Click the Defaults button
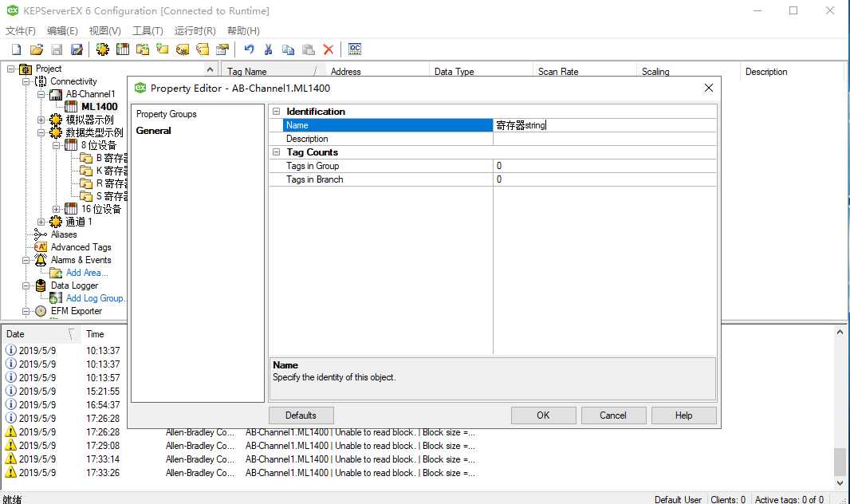This screenshot has width=850, height=504. coord(301,415)
